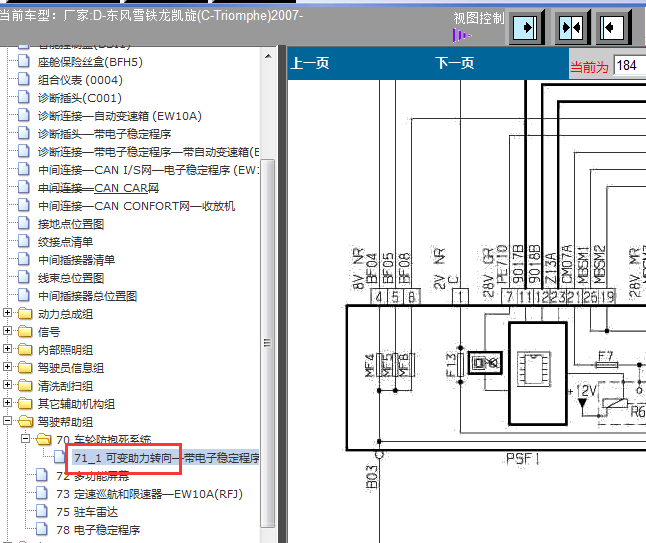Click the tree panel vertical scrollbar thumb

pyautogui.click(x=268, y=343)
